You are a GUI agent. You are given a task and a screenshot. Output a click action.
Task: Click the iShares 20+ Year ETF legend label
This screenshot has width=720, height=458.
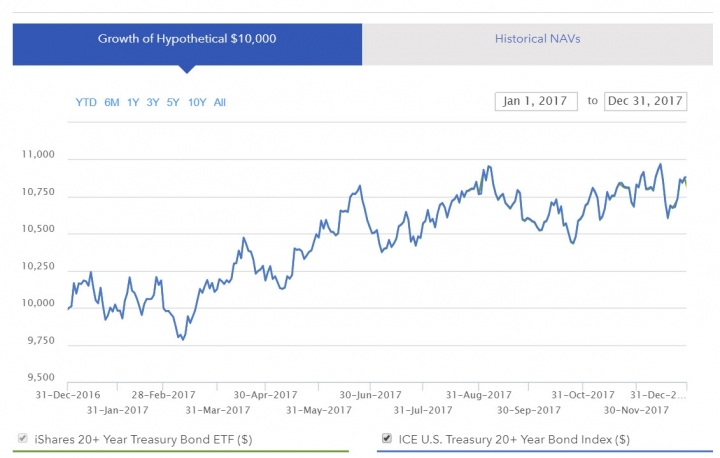coord(143,440)
